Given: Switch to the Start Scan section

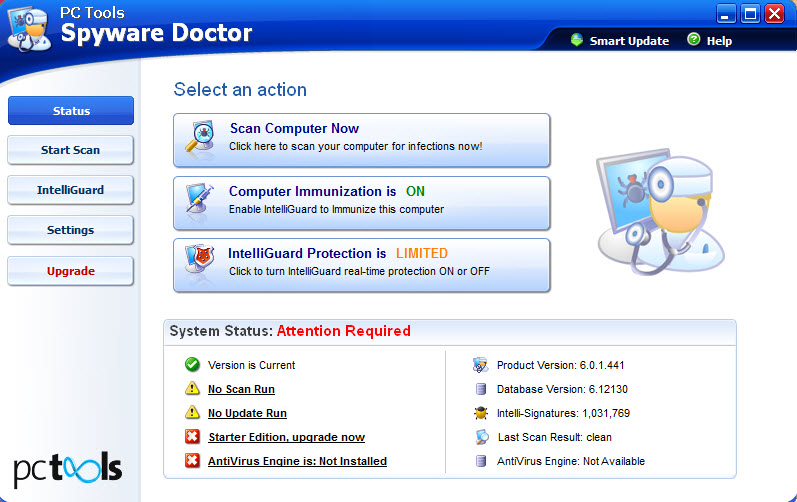Looking at the screenshot, I should point(71,150).
